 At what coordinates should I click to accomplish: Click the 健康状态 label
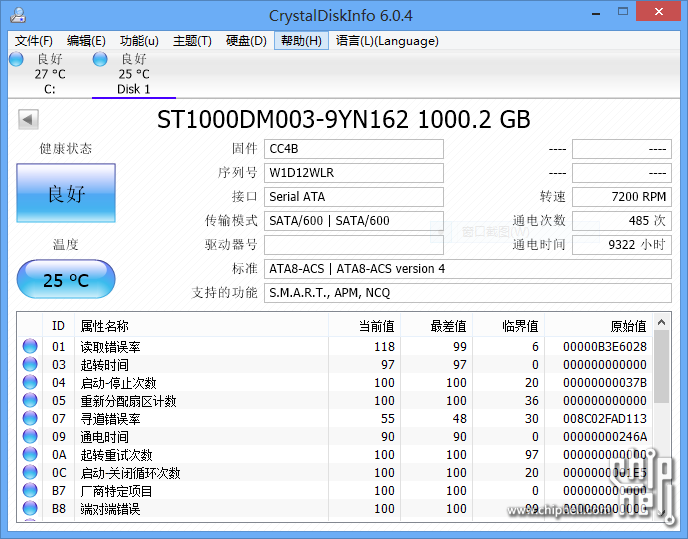click(66, 148)
